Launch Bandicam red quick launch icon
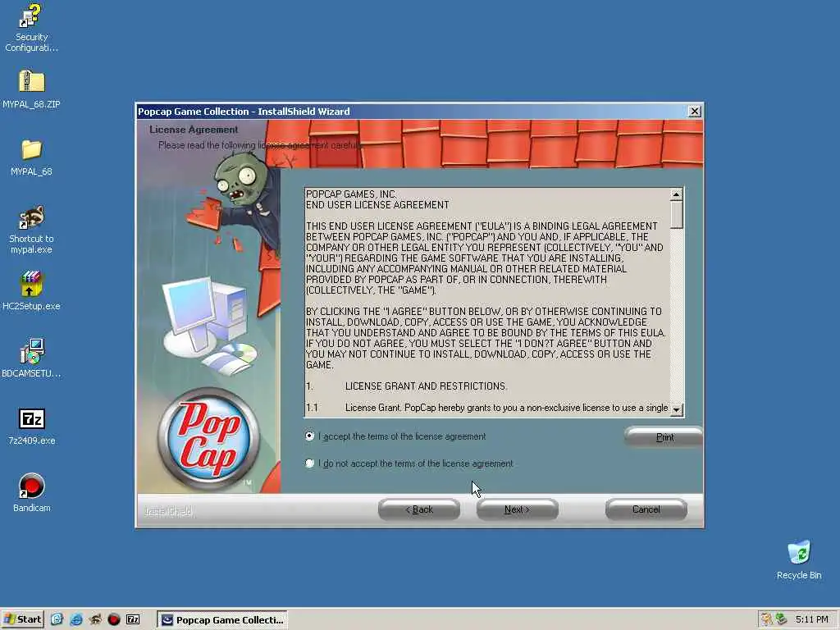Screen dimensions: 840x630 pos(113,620)
